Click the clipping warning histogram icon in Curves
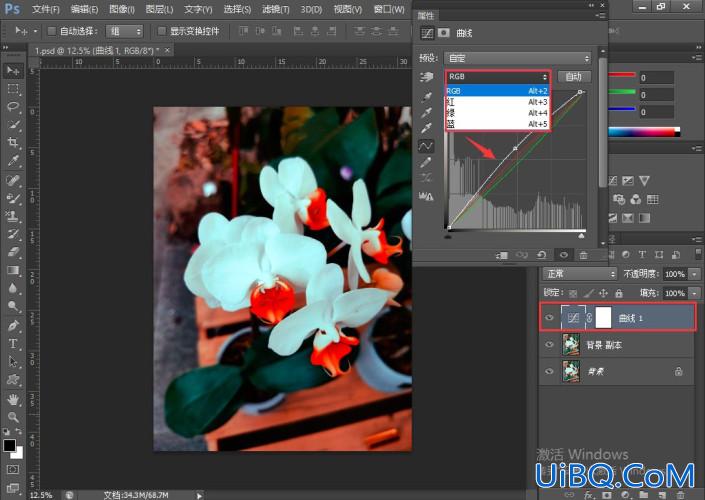 [426, 196]
